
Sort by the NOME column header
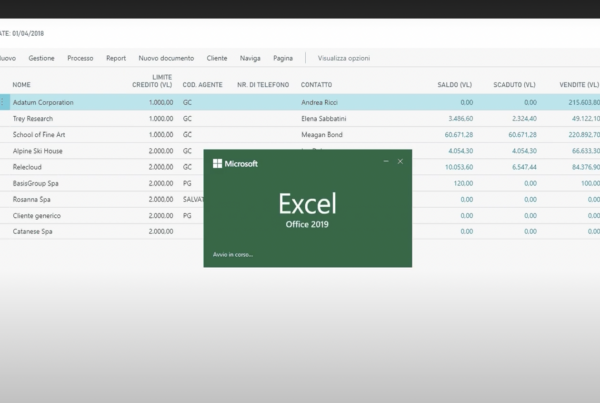point(21,85)
